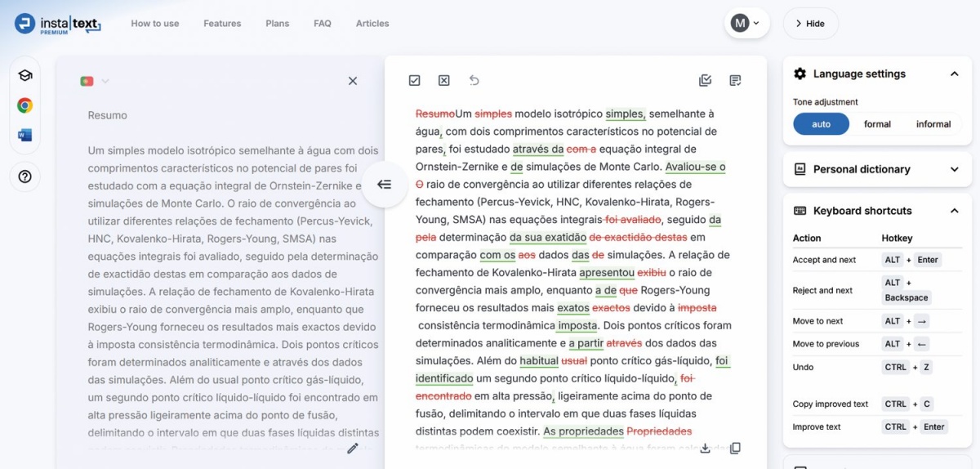980x469 pixels.
Task: Undo the last change with the arrow icon
Action: pyautogui.click(x=474, y=80)
